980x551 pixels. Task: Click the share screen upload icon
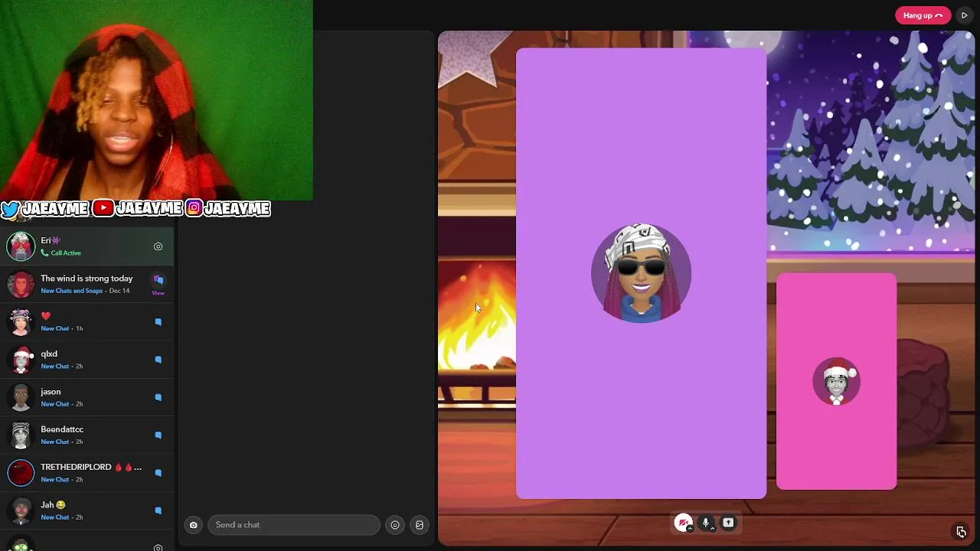pyautogui.click(x=728, y=523)
